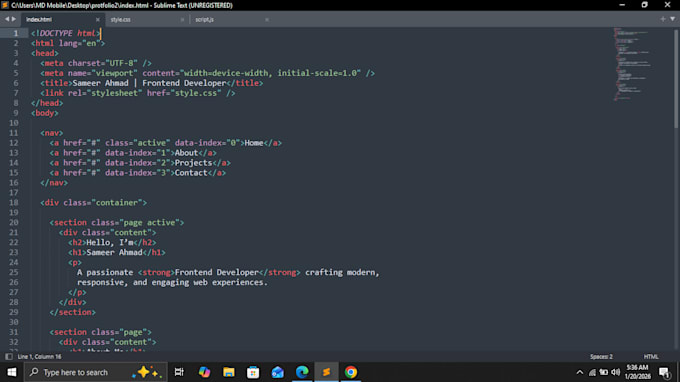Image resolution: width=680 pixels, height=382 pixels.
Task: Click the minimap code preview
Action: pyautogui.click(x=632, y=64)
